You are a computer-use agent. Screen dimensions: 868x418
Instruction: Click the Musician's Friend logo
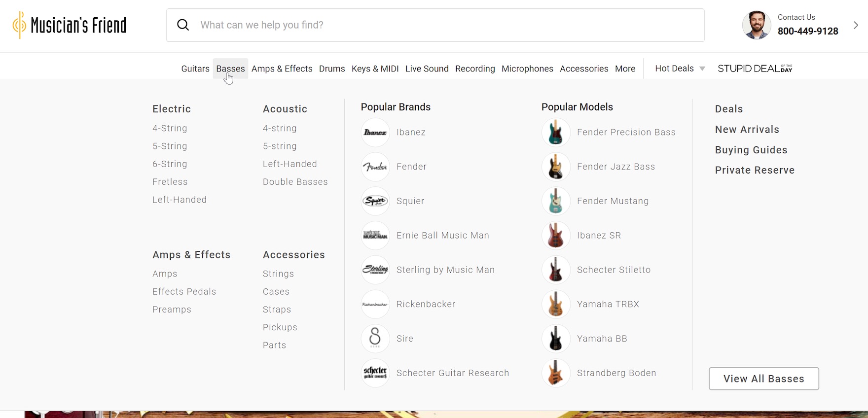70,25
